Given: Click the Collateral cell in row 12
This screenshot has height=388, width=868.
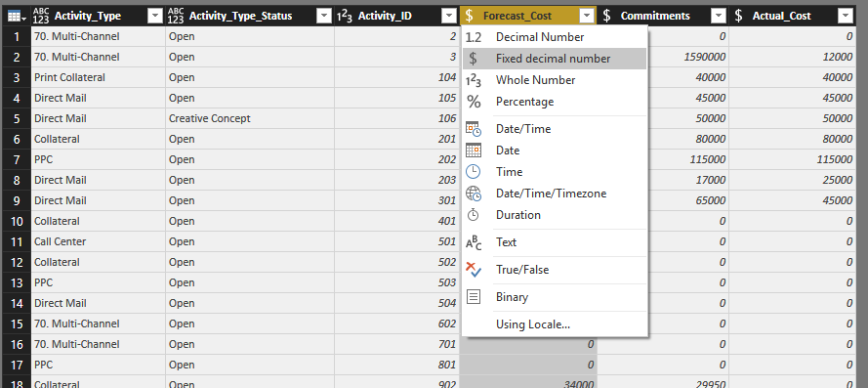Looking at the screenshot, I should pos(98,262).
